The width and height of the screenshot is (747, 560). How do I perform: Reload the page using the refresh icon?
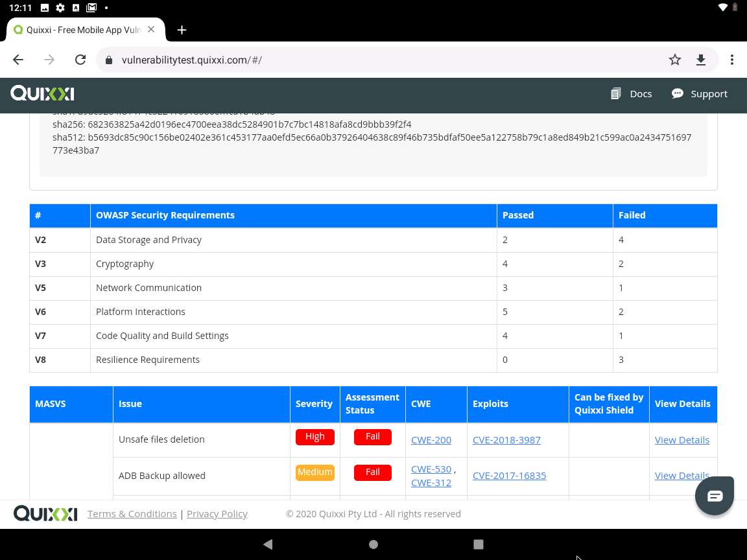(80, 60)
